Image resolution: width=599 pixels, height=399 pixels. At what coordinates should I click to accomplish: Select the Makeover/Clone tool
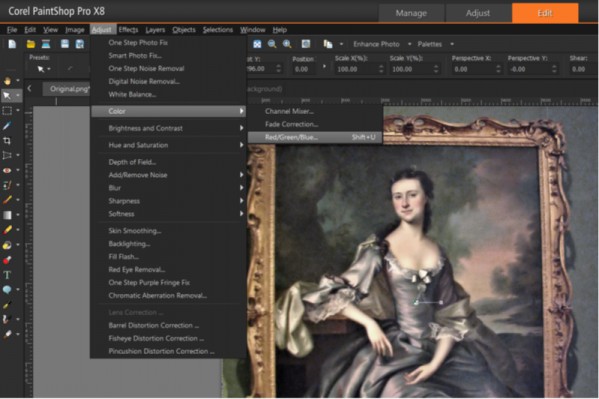(7, 185)
